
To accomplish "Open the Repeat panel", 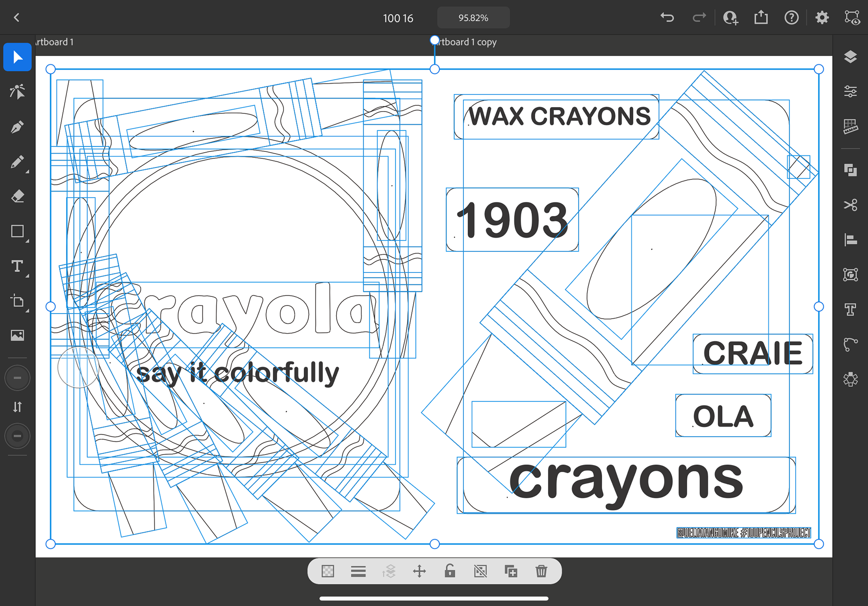I will 850,379.
